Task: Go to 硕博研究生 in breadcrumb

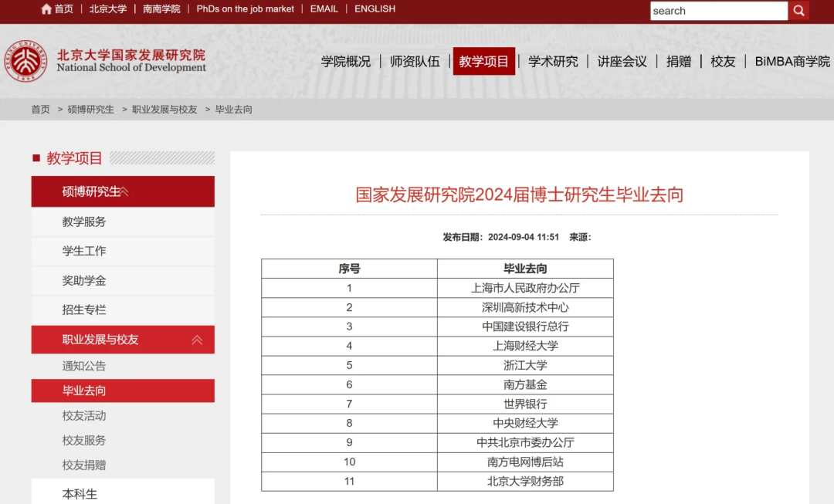Action: [x=91, y=110]
